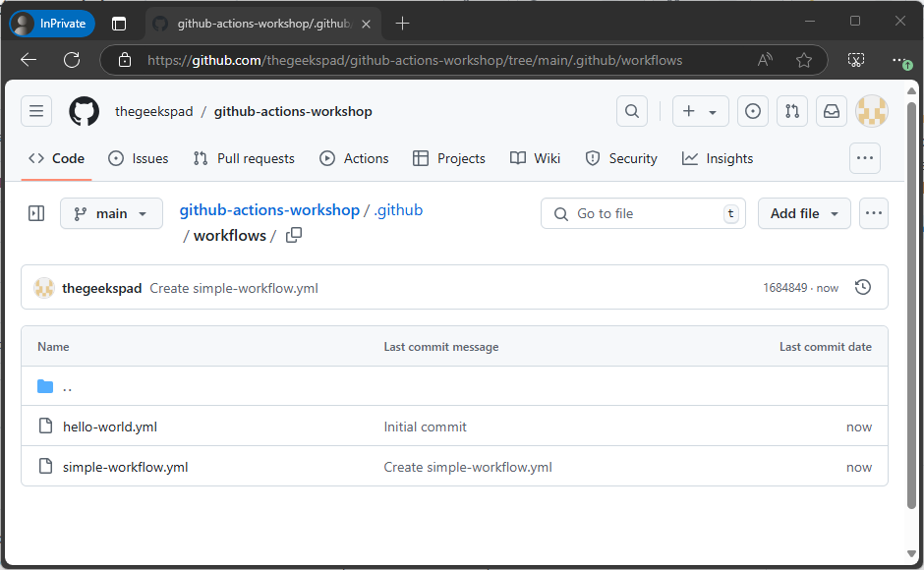Image resolution: width=924 pixels, height=570 pixels.
Task: Open the Actions tab
Action: point(354,158)
